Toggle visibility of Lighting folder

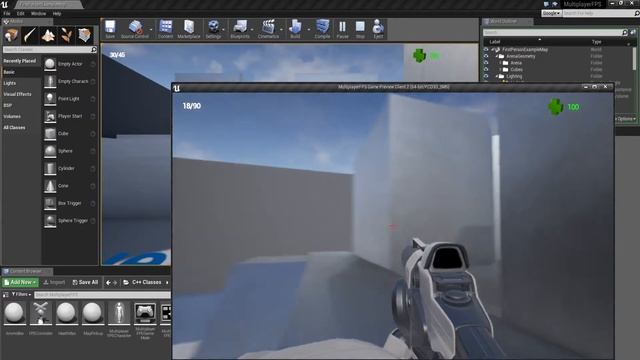tap(486, 76)
